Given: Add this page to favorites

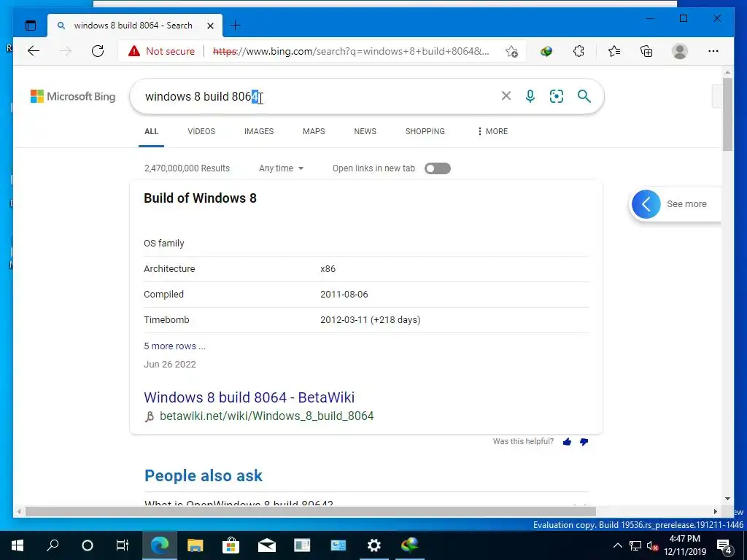Looking at the screenshot, I should pos(511,51).
